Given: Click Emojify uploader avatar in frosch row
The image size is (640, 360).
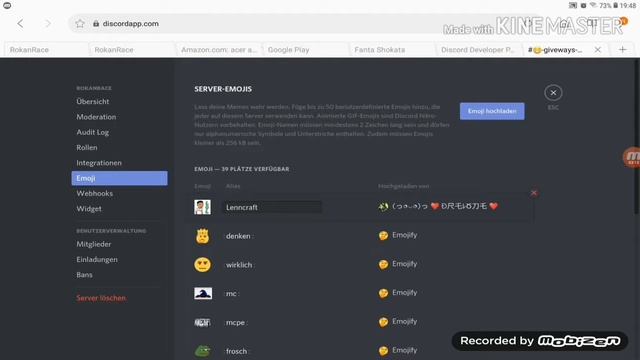Looking at the screenshot, I should click(x=383, y=351).
